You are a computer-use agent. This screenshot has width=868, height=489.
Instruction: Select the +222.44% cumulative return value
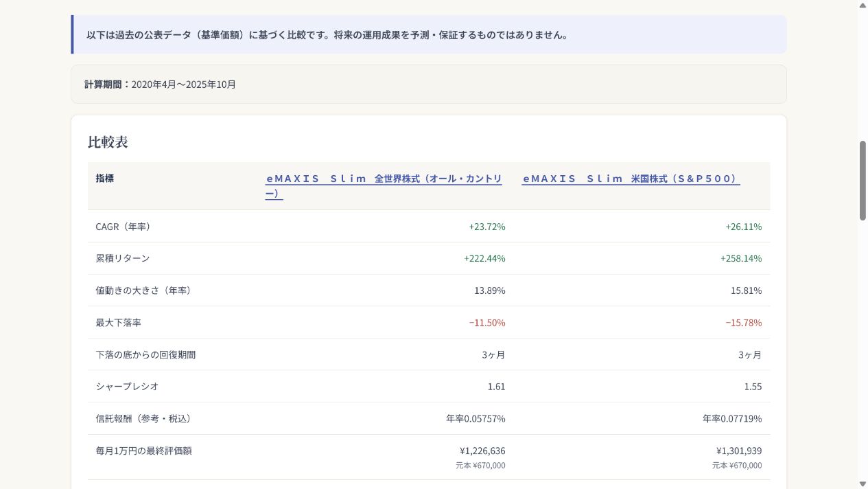(484, 258)
